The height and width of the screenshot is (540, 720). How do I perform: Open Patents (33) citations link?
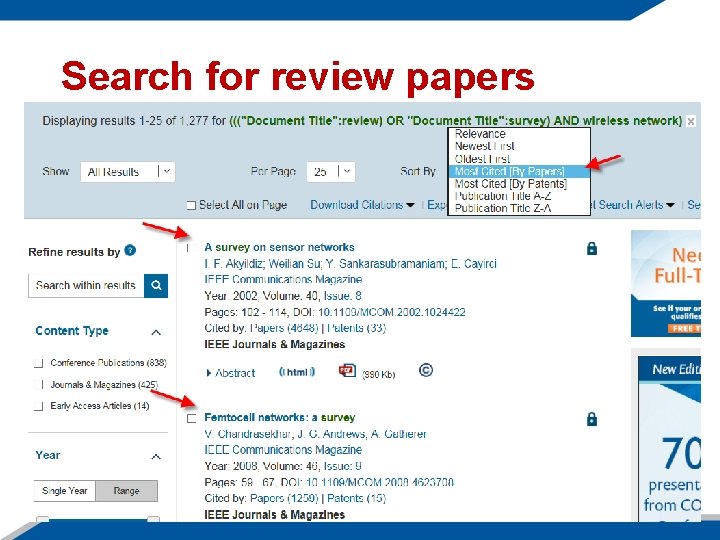[356, 328]
